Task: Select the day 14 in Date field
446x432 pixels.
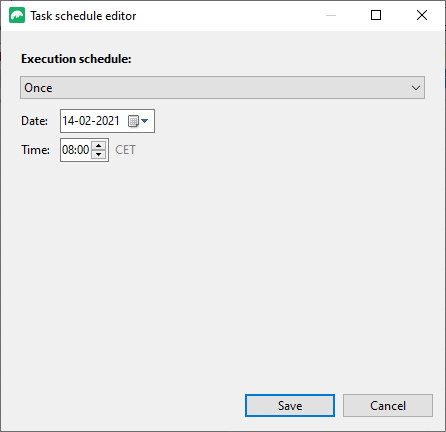Action: (x=68, y=121)
